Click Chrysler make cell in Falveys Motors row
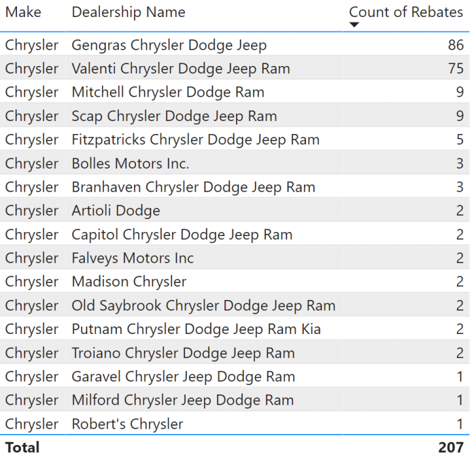Screen dimensions: 476x466 31,258
